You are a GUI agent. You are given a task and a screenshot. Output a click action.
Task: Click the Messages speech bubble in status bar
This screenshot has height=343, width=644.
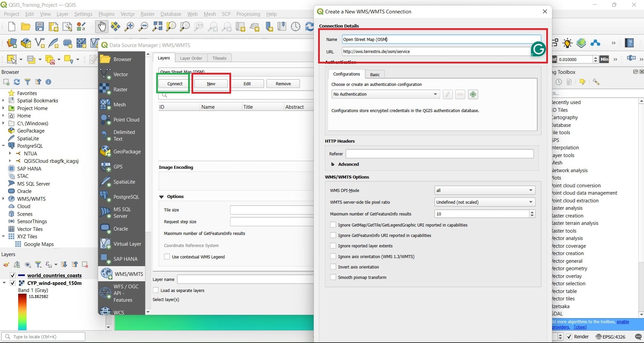(x=638, y=337)
